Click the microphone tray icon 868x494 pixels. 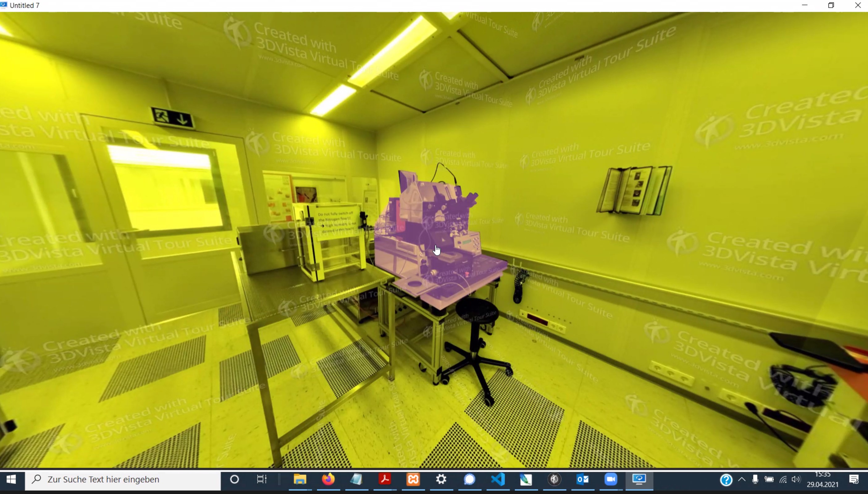pyautogui.click(x=755, y=479)
